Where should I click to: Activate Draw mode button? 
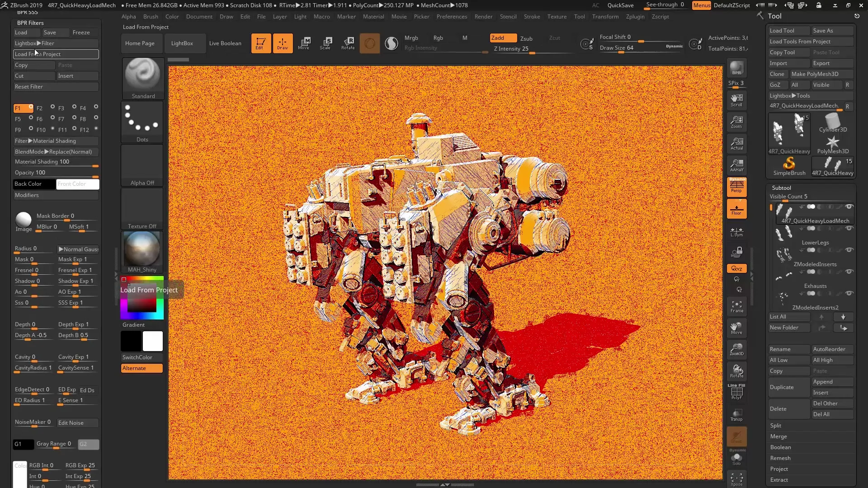[x=283, y=43]
